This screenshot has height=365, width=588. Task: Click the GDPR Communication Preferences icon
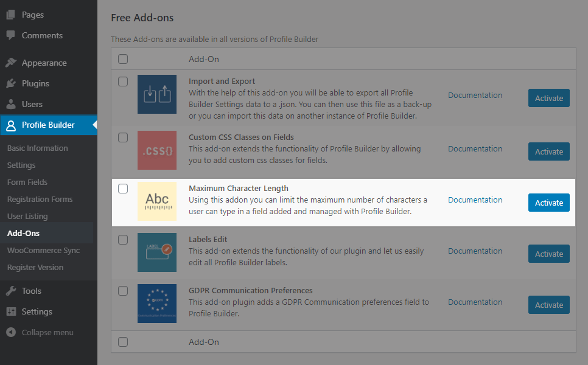click(x=156, y=304)
